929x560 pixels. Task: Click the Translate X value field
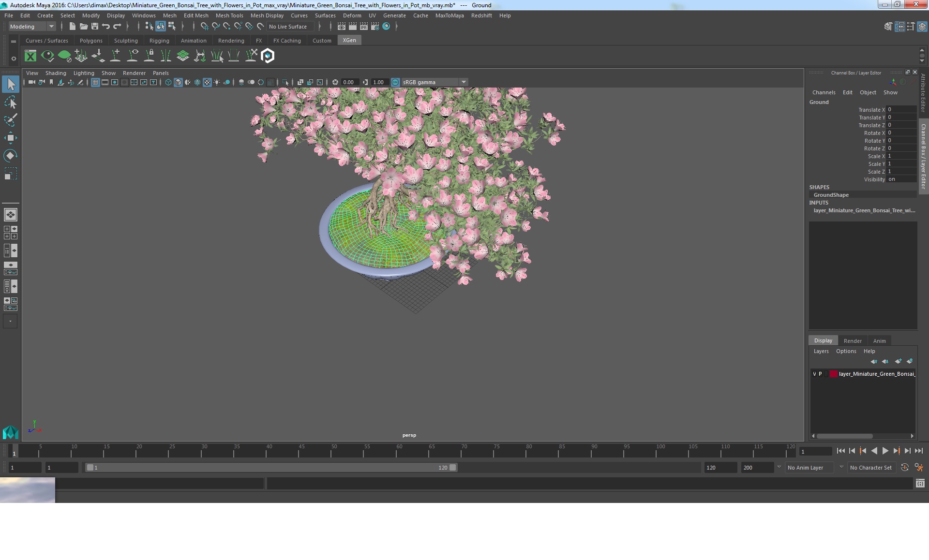coord(901,110)
